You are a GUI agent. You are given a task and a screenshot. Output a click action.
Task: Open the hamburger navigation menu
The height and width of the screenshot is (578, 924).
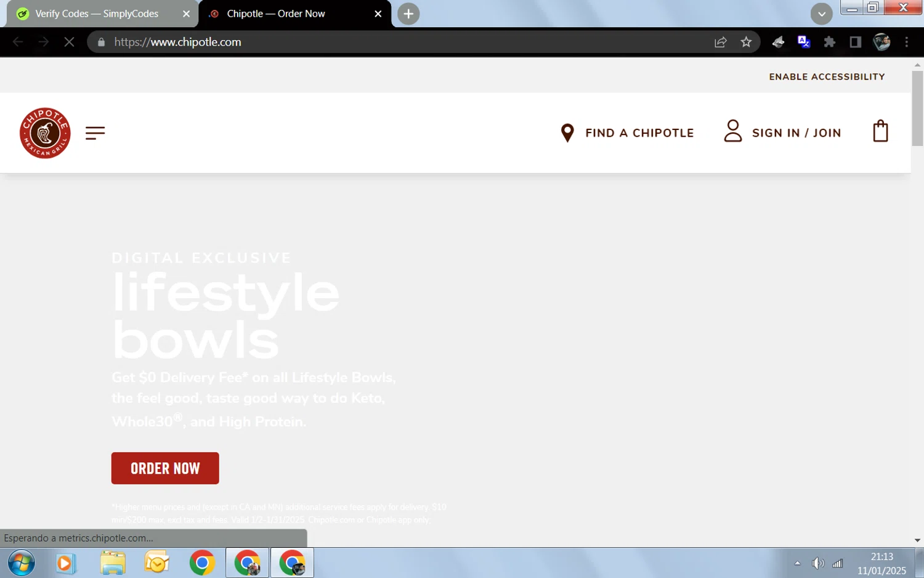coord(95,133)
